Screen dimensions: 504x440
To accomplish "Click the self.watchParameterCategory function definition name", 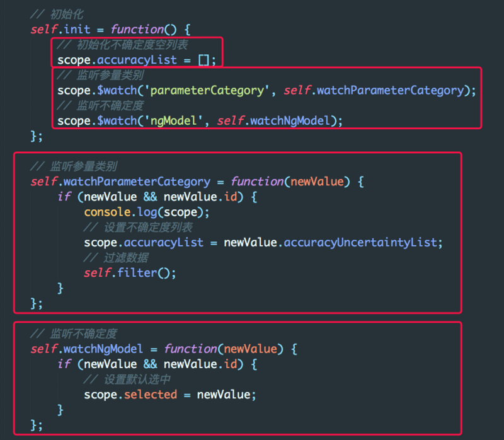I will point(120,182).
